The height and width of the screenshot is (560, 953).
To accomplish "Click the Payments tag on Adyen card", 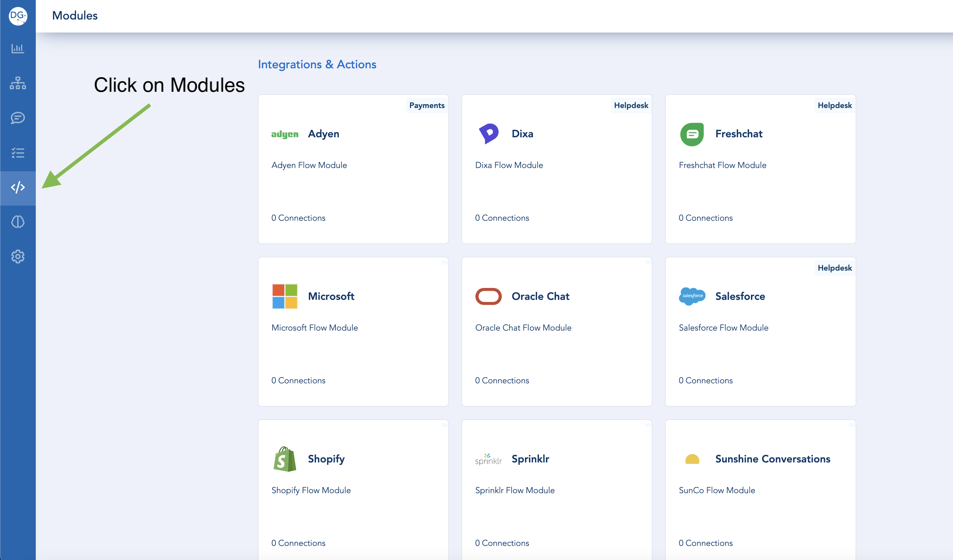I will 427,105.
